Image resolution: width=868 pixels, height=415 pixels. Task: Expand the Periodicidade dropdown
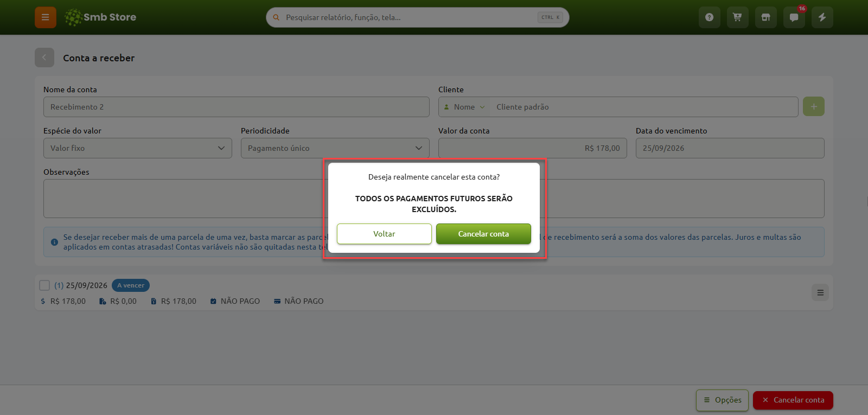click(x=335, y=148)
